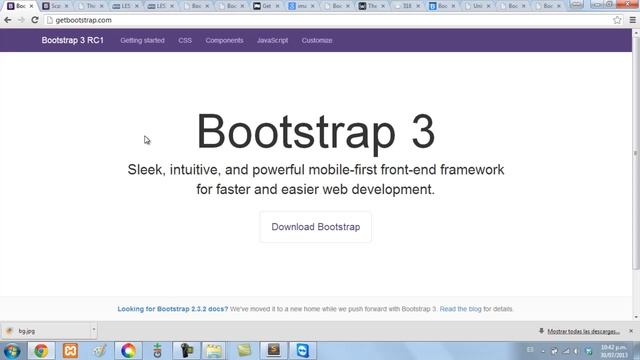640x360 pixels.
Task: Switch to the imu tab
Action: (x=301, y=6)
